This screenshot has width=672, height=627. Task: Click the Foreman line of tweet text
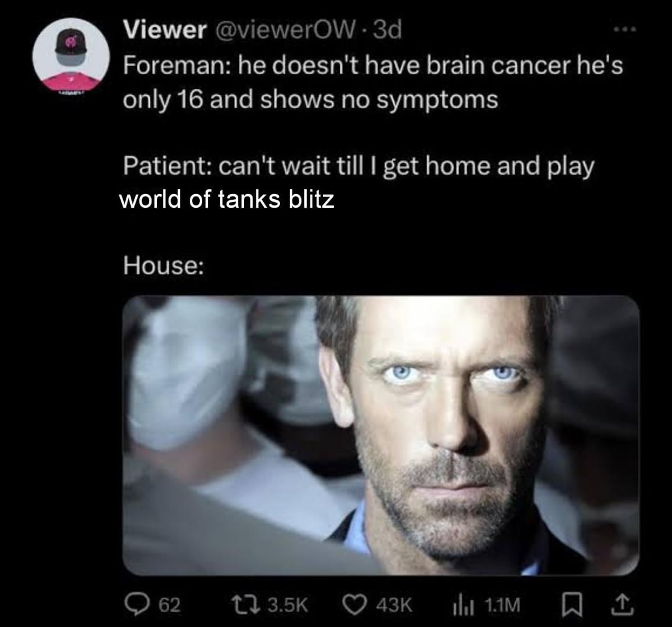pos(373,82)
